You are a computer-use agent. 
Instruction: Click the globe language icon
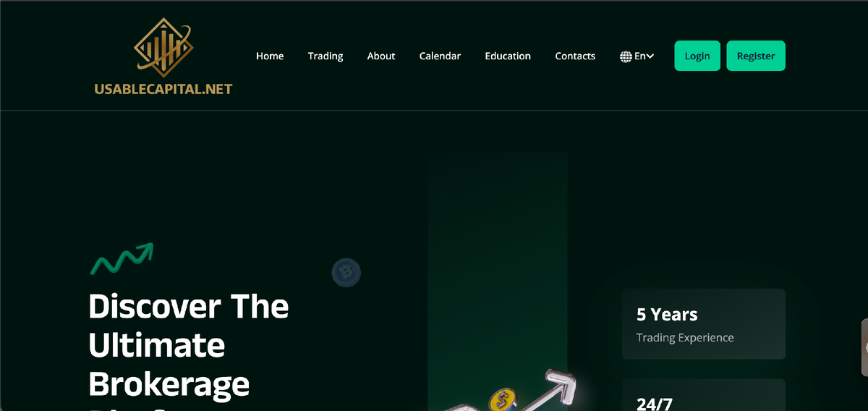626,56
